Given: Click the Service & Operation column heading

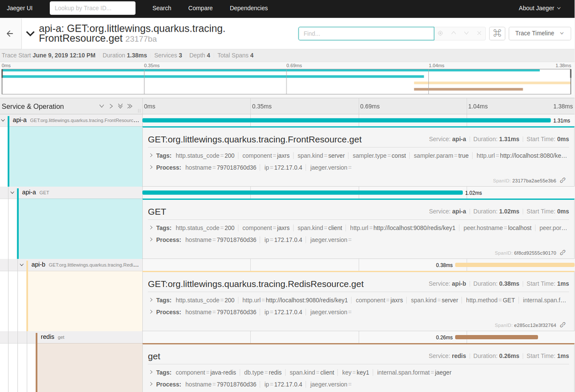Looking at the screenshot, I should tap(33, 106).
